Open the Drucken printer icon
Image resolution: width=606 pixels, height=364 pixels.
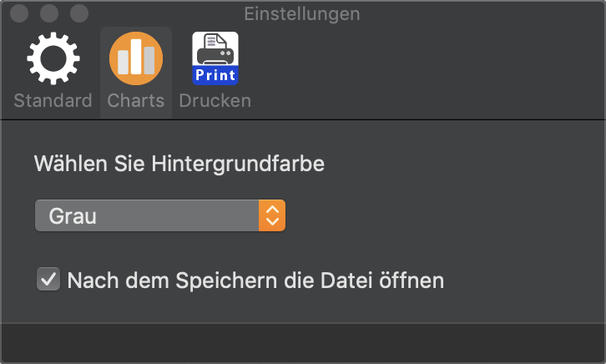215,58
